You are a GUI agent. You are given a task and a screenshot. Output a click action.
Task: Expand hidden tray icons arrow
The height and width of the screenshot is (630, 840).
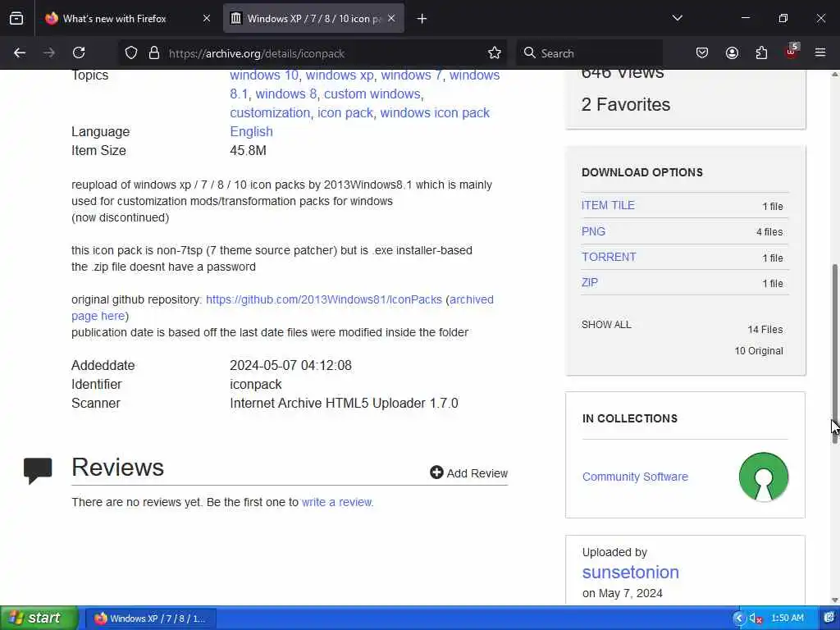pyautogui.click(x=739, y=619)
